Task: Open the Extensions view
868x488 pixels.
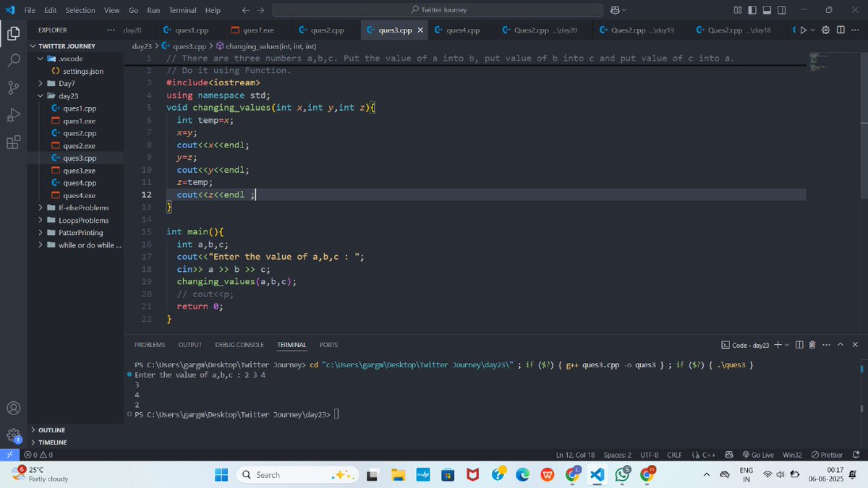Action: (13, 142)
